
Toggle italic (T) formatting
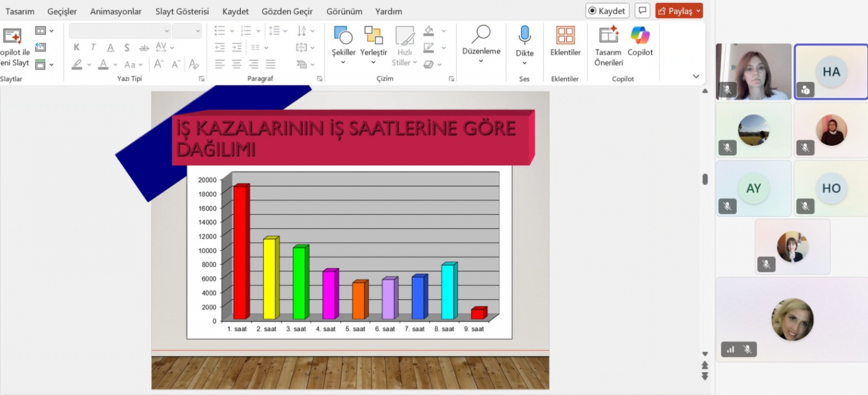(x=93, y=48)
